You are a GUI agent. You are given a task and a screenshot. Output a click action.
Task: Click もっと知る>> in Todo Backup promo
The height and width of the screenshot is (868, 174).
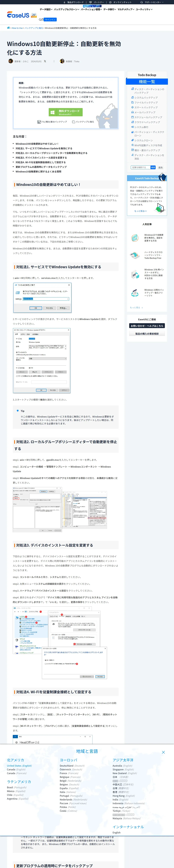[141, 211]
